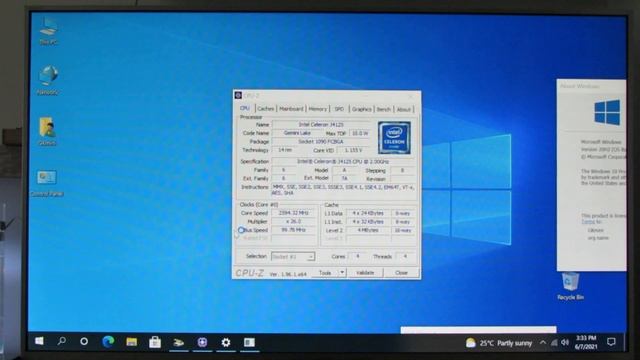Click the Gemini Lake code name value

pyautogui.click(x=298, y=133)
